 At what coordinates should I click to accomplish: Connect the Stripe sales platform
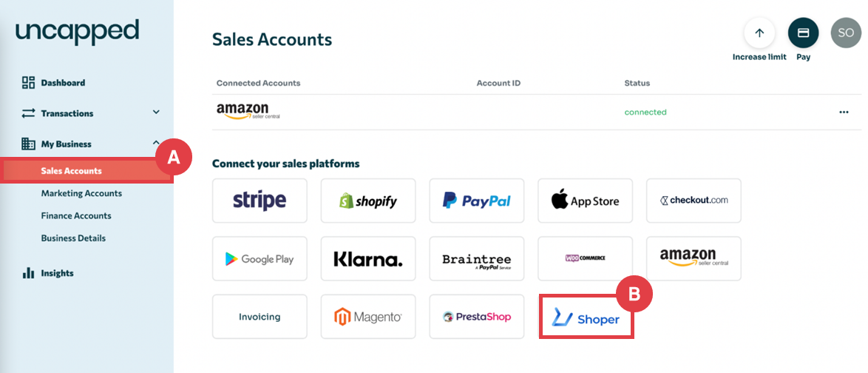260,201
